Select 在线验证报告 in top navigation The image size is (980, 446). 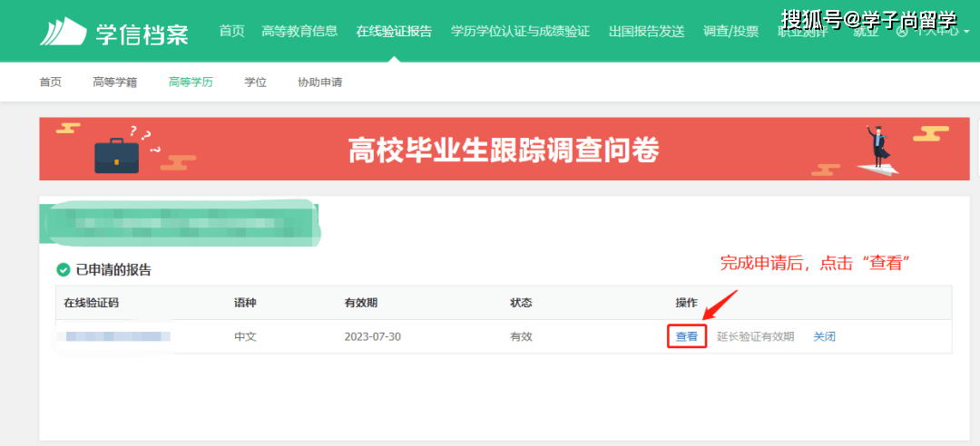[394, 32]
